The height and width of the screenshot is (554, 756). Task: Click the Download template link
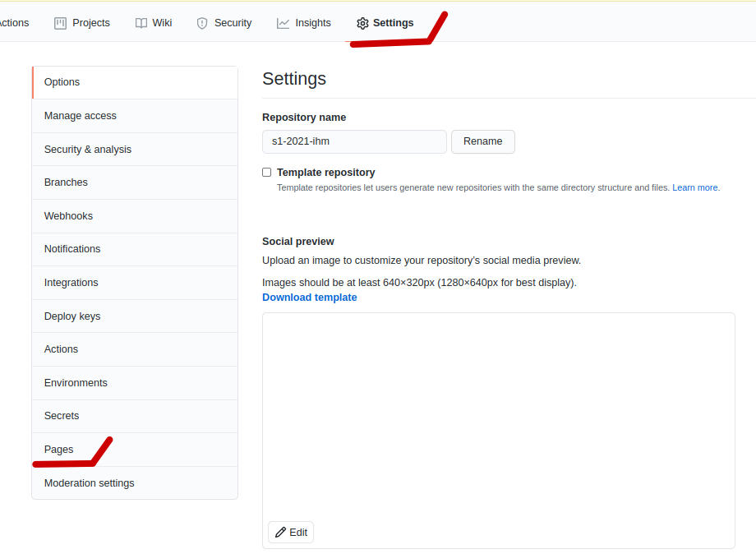310,298
